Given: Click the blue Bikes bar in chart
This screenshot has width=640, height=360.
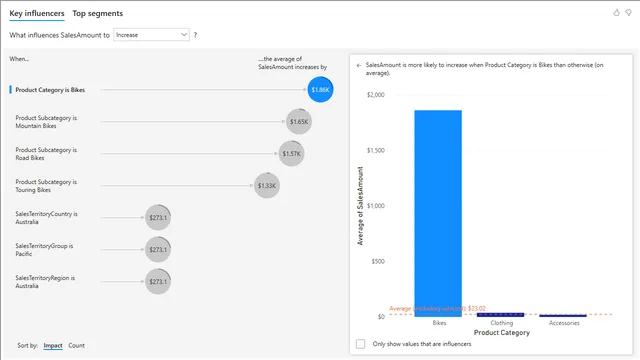Looking at the screenshot, I should tap(438, 213).
